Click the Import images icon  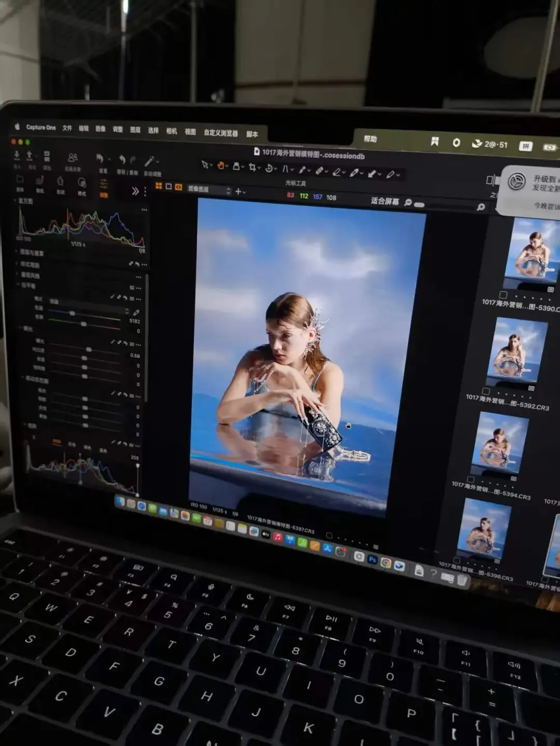click(x=17, y=155)
